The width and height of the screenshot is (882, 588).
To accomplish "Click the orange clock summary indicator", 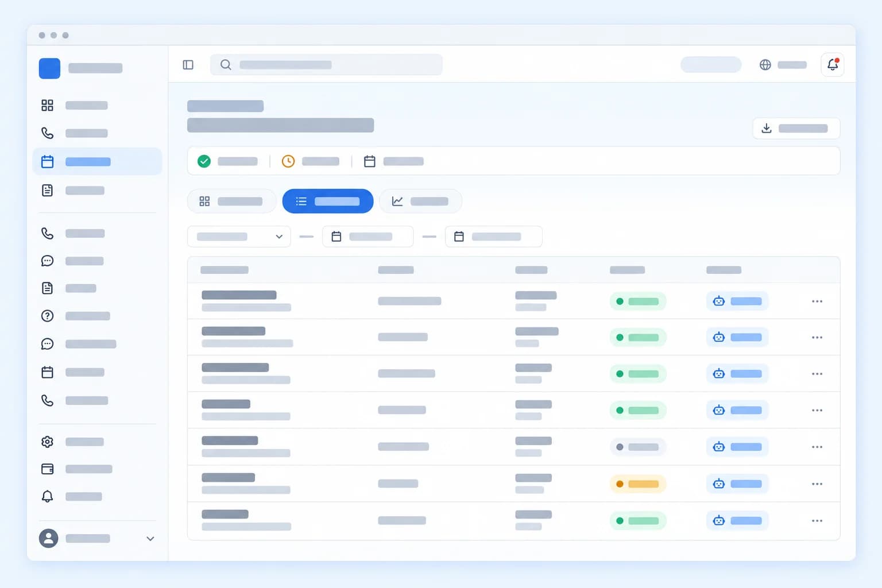I will point(288,161).
